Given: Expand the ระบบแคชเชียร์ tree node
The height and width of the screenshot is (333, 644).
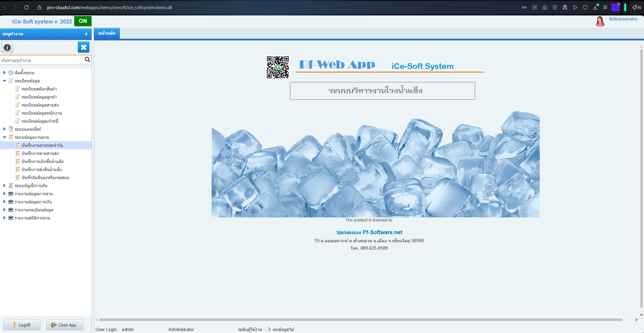Looking at the screenshot, I should [x=4, y=129].
